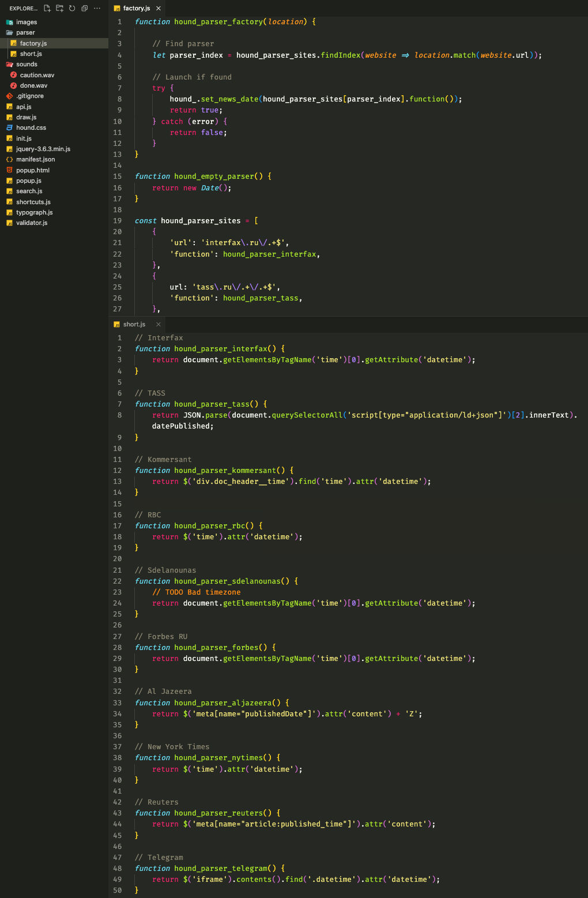The width and height of the screenshot is (588, 898).
Task: Open popup.html from the Explorer
Action: (x=54, y=170)
